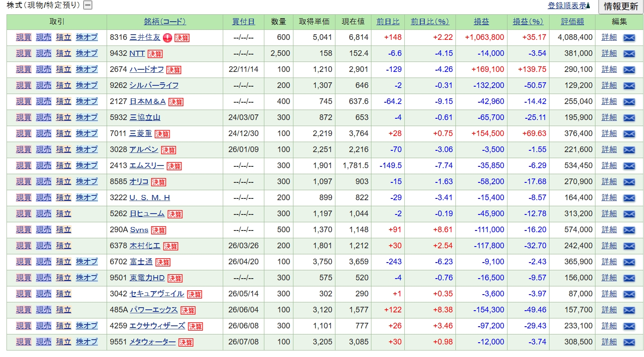Open the 決算 badge next to NTT
The height and width of the screenshot is (357, 644).
[x=155, y=54]
